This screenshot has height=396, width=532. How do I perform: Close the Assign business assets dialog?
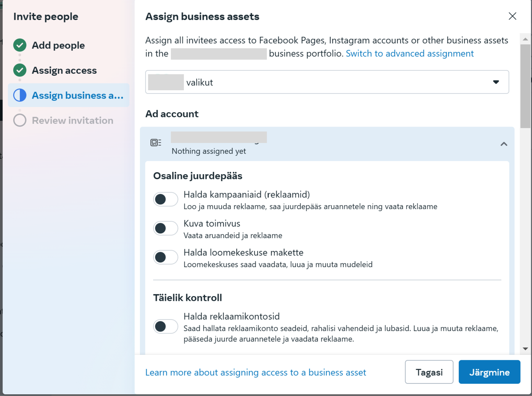512,16
